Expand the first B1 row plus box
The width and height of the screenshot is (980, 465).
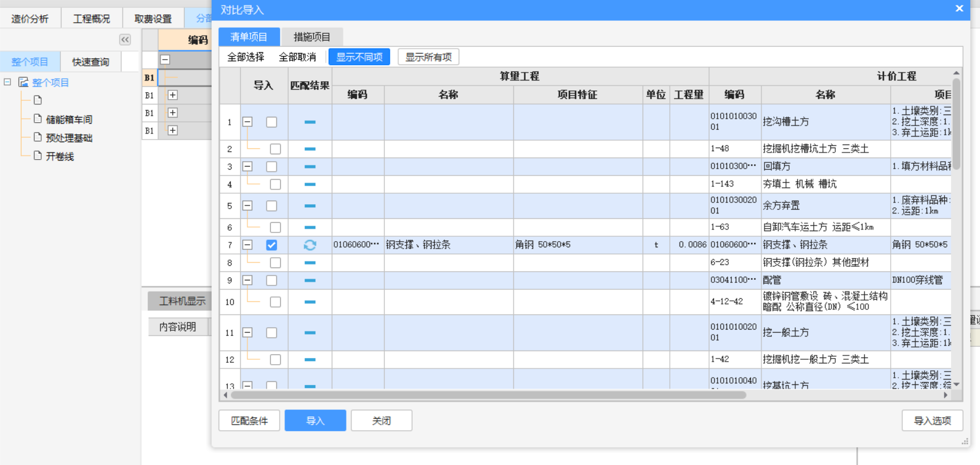[x=172, y=95]
